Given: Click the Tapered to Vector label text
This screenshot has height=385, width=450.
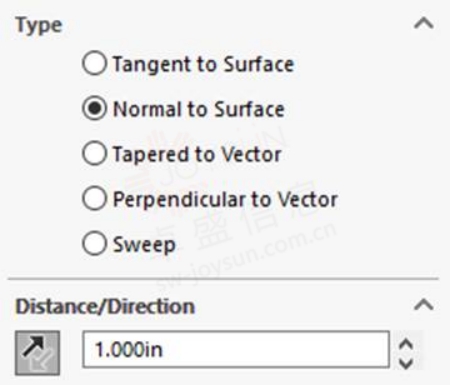Looking at the screenshot, I should [x=197, y=154].
